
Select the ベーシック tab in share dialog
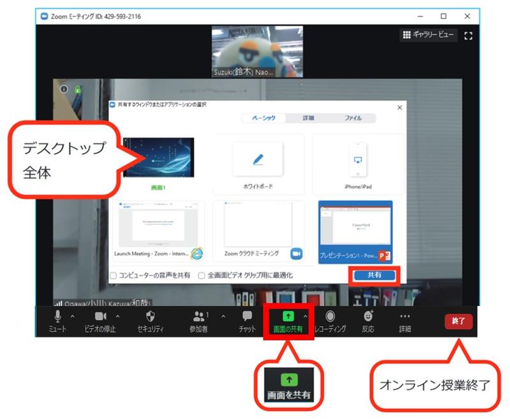(x=263, y=118)
